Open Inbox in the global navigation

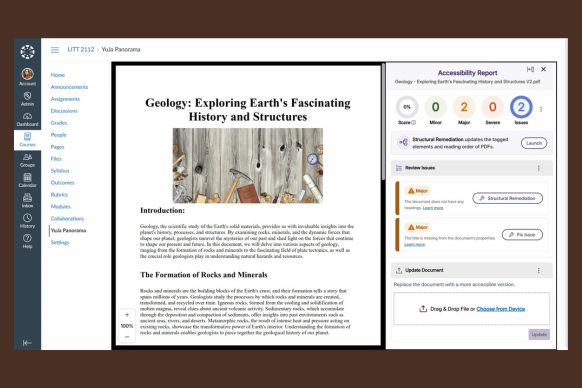pos(27,200)
